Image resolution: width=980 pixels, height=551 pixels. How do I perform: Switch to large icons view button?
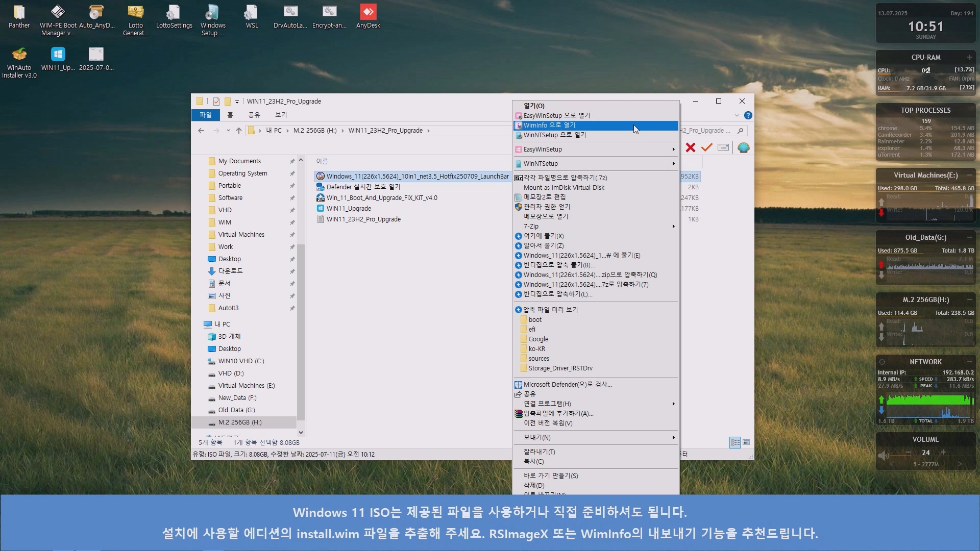pos(746,442)
